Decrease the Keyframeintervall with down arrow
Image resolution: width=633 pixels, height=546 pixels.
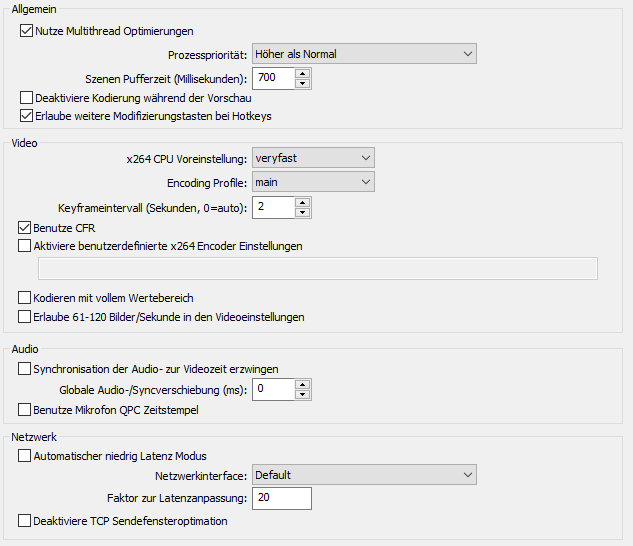click(302, 212)
